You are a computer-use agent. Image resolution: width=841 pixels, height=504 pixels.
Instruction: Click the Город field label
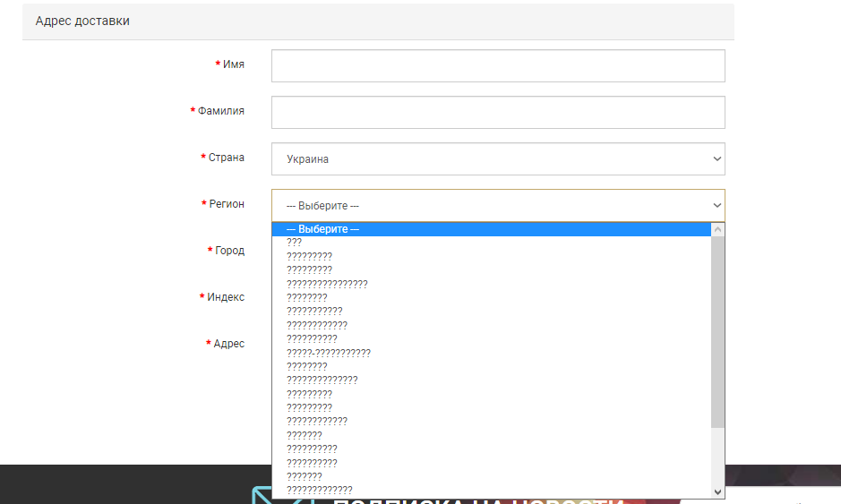(x=229, y=251)
